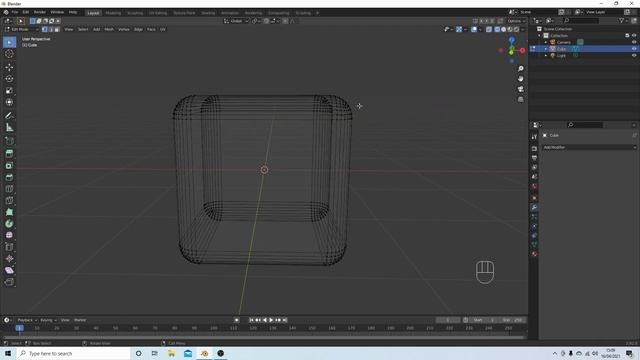The image size is (640, 360).
Task: Hide the Cube object in outliner
Action: click(x=634, y=49)
